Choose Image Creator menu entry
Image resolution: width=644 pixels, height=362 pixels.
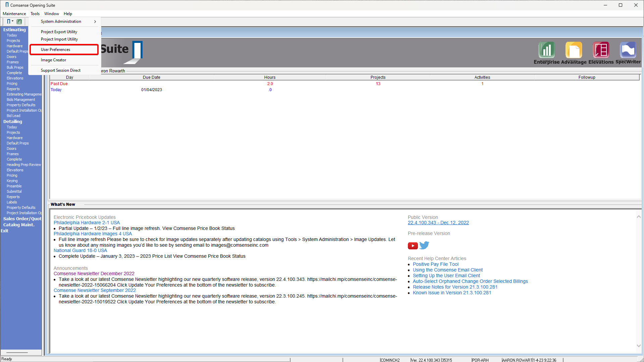click(54, 60)
